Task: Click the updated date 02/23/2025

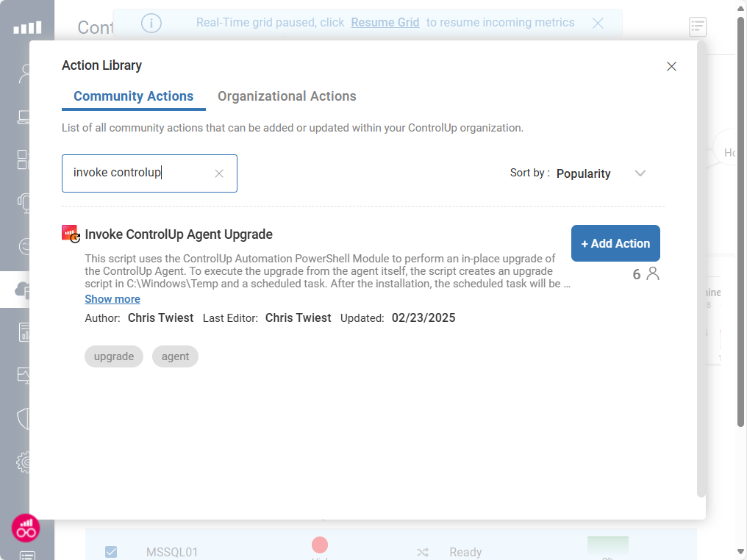Action: pyautogui.click(x=423, y=317)
